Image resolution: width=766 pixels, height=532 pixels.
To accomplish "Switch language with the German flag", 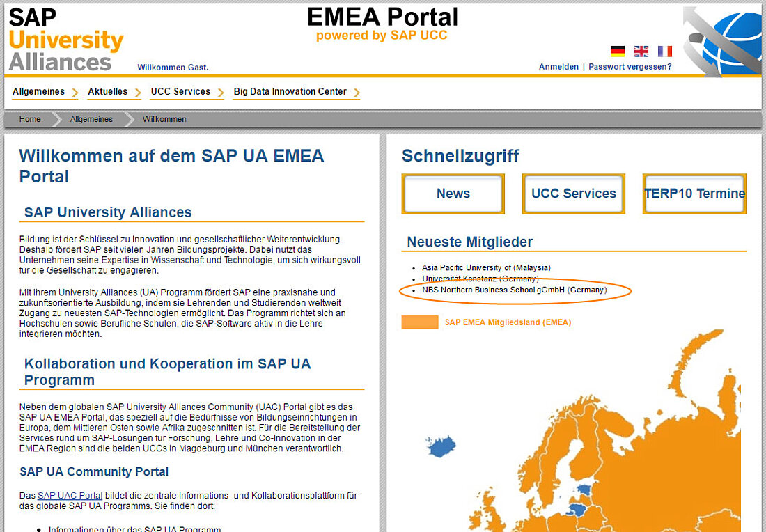I will click(618, 52).
